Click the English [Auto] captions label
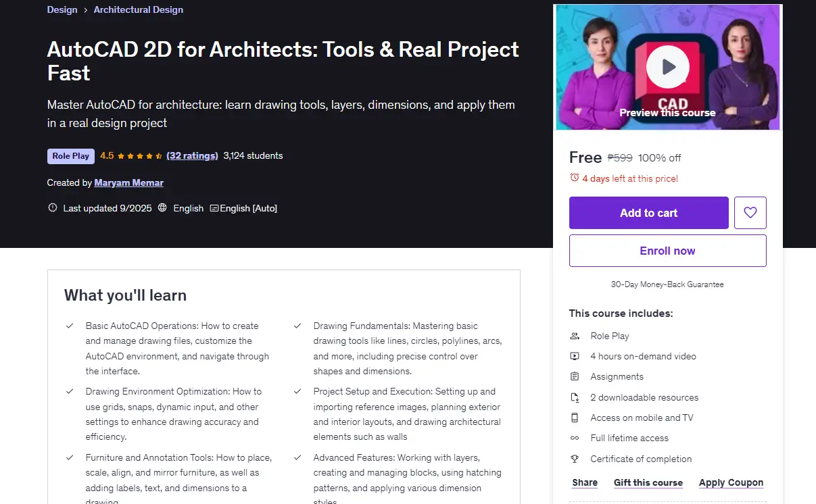 tap(249, 208)
